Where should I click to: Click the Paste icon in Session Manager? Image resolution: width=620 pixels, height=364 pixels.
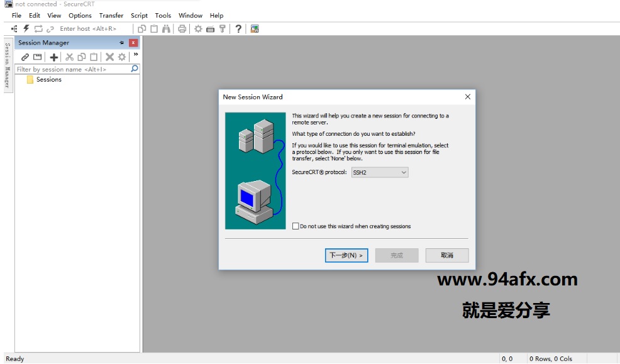pyautogui.click(x=94, y=57)
